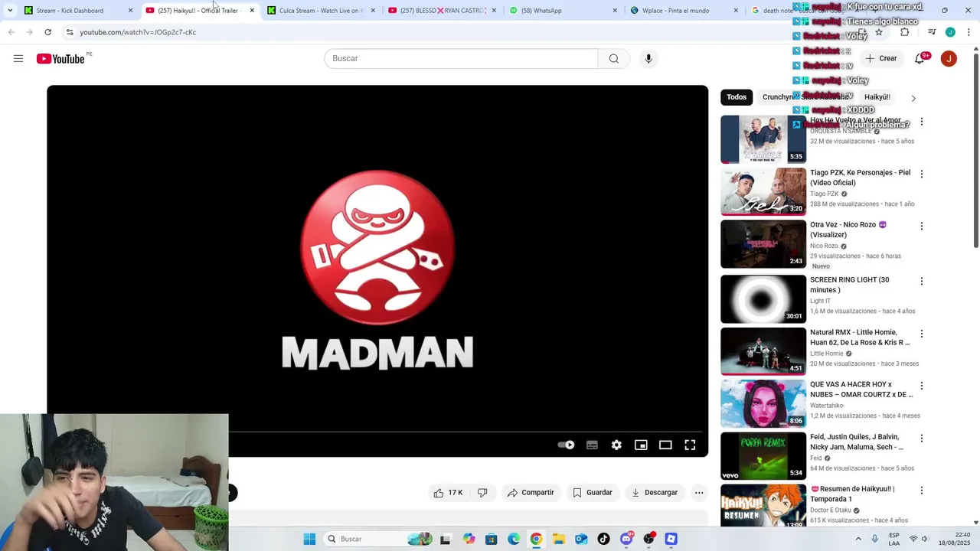980x551 pixels.
Task: Click the Guardar button
Action: pos(593,493)
